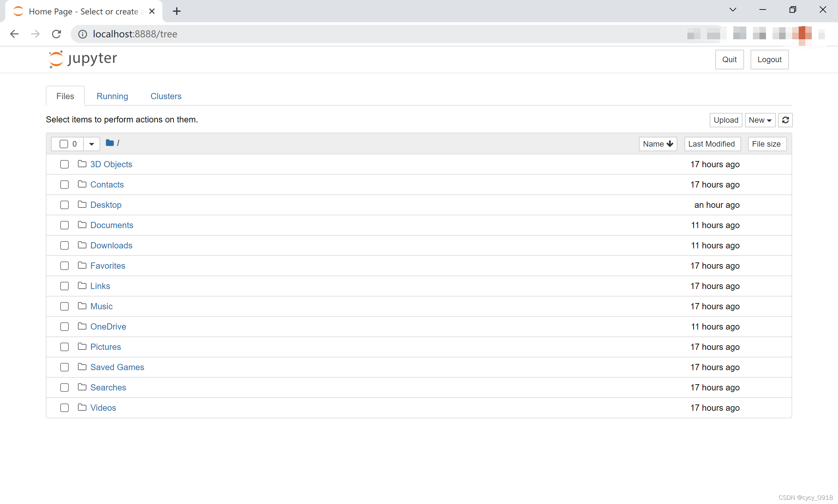Check the Documents folder checkbox
838x504 pixels.
click(64, 225)
